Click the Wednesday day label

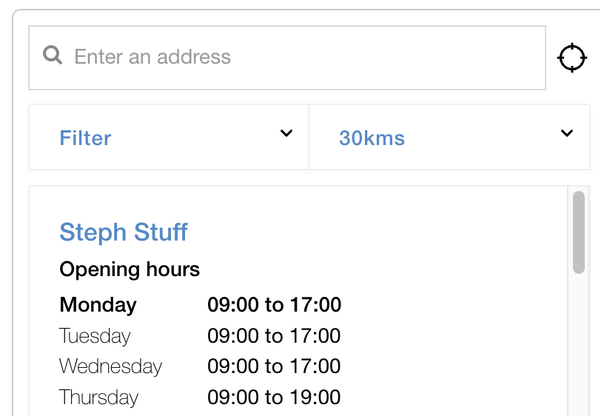click(x=110, y=367)
